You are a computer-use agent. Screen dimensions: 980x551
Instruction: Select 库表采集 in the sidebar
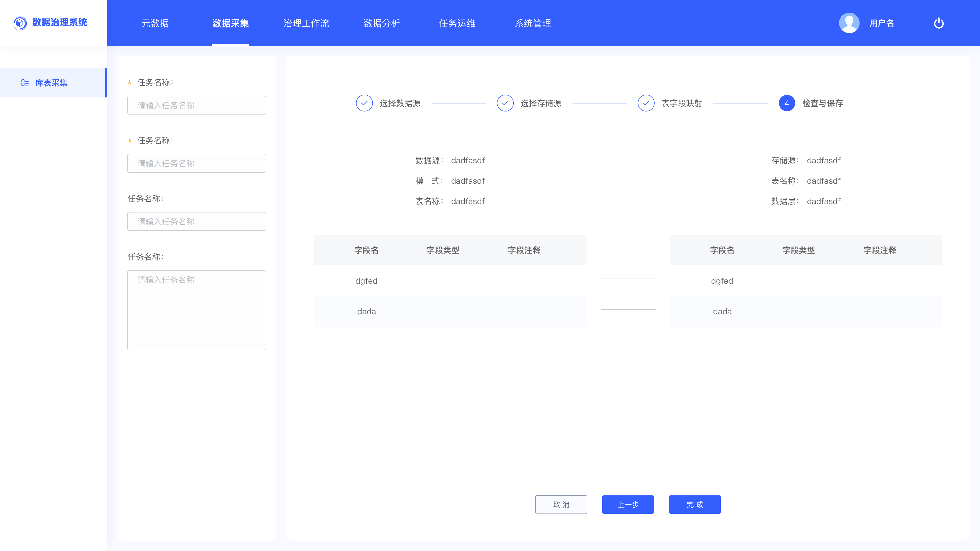[53, 82]
